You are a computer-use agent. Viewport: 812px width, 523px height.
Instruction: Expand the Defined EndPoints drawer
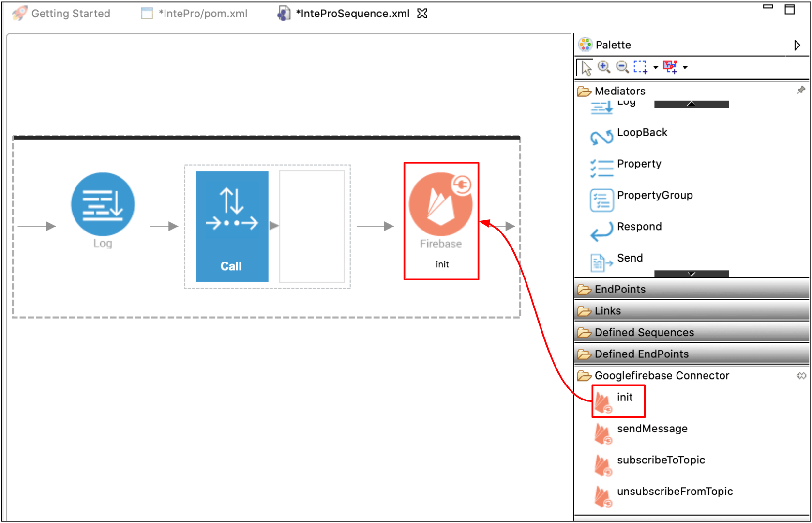click(x=691, y=354)
